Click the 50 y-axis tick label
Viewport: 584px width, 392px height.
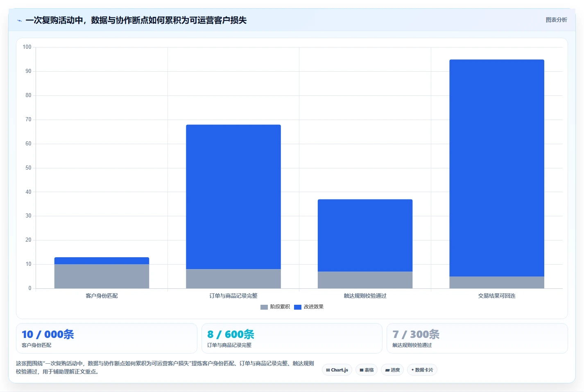tap(28, 168)
